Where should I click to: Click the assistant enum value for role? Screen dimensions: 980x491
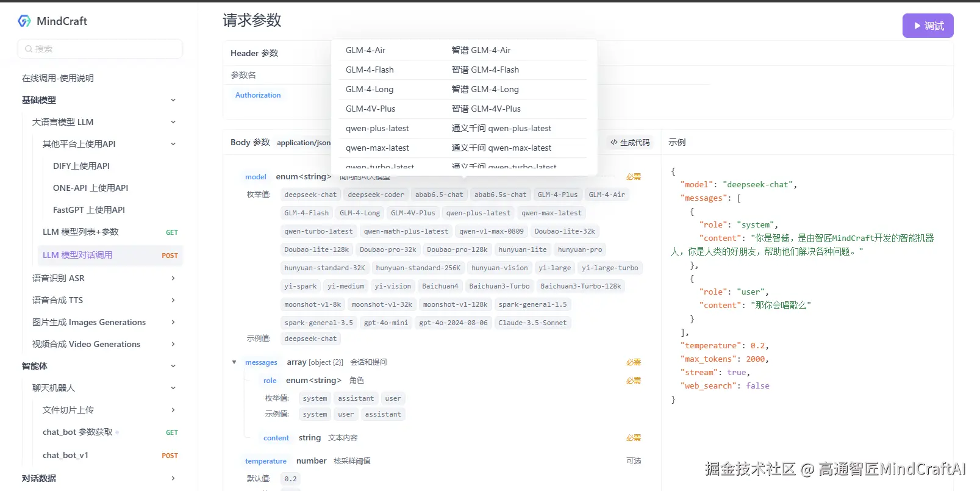[x=356, y=398]
